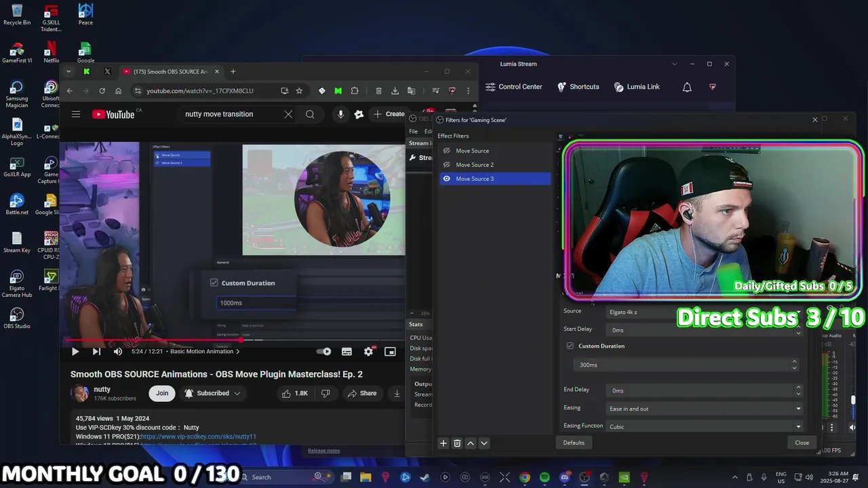Select the Move Source 2 filter row

point(494,165)
